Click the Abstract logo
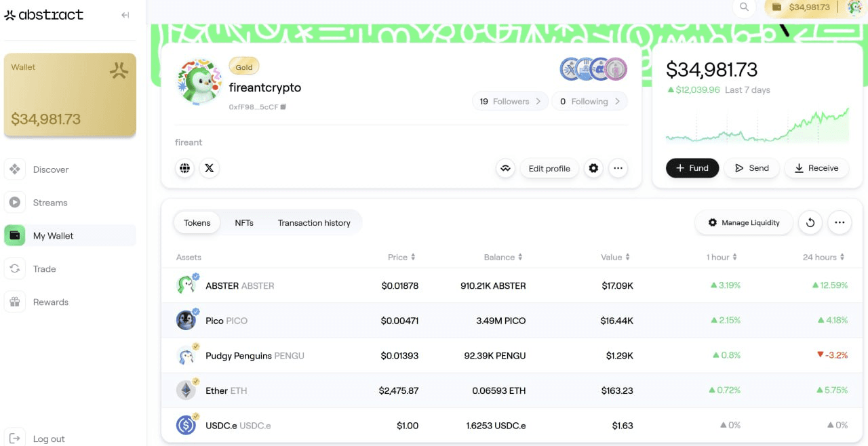This screenshot has width=868, height=446. [44, 15]
